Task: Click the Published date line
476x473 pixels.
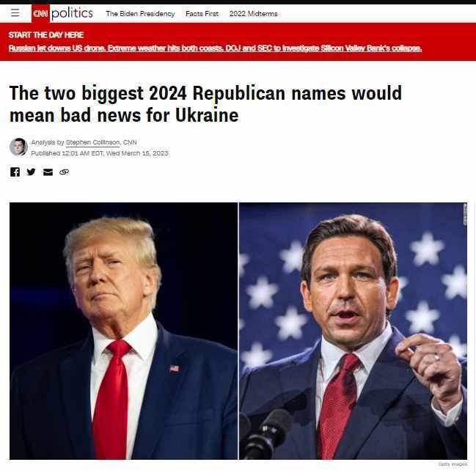Action: pos(100,153)
